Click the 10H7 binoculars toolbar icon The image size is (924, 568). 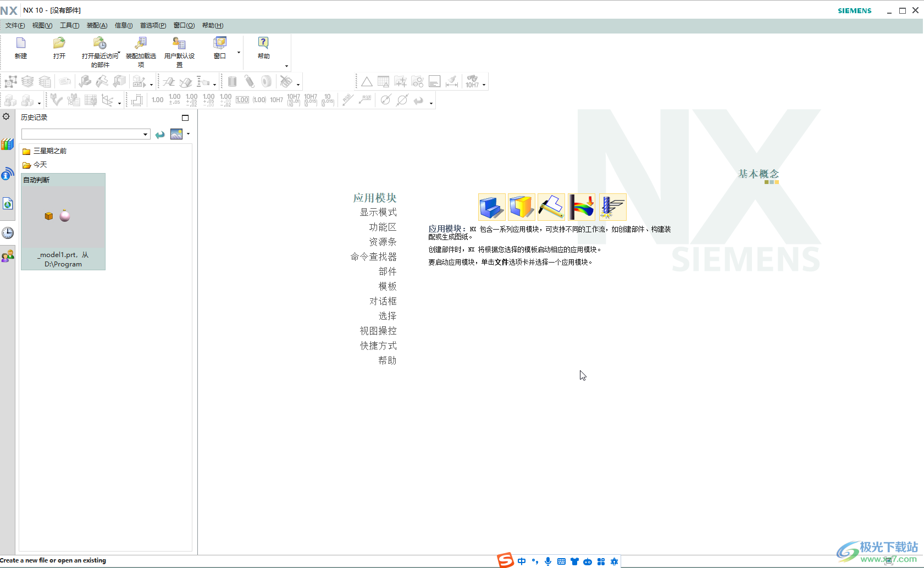(x=472, y=82)
